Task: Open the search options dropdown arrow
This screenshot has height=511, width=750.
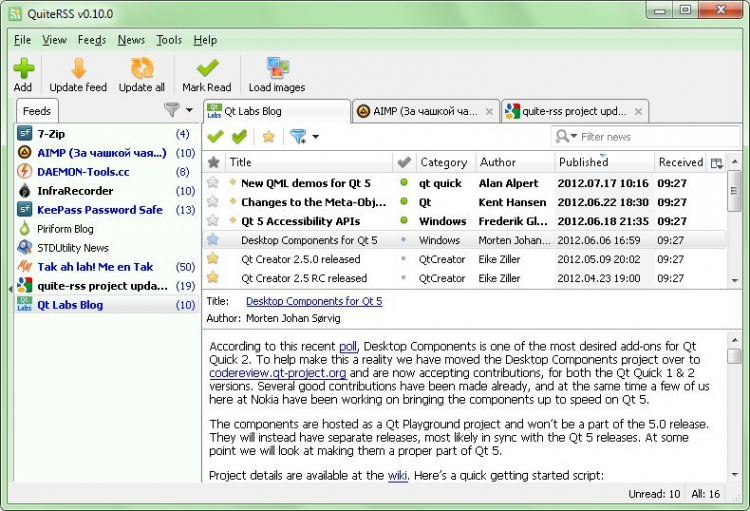Action: tap(574, 136)
